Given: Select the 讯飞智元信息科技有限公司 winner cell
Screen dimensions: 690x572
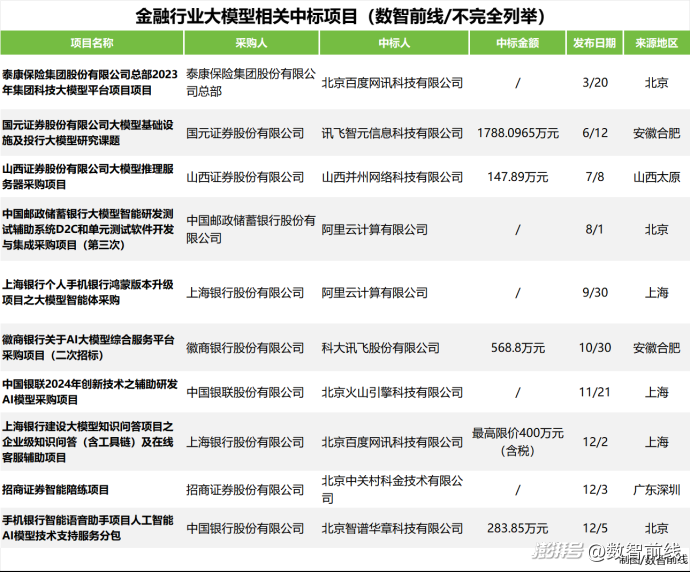Looking at the screenshot, I should click(x=392, y=133).
